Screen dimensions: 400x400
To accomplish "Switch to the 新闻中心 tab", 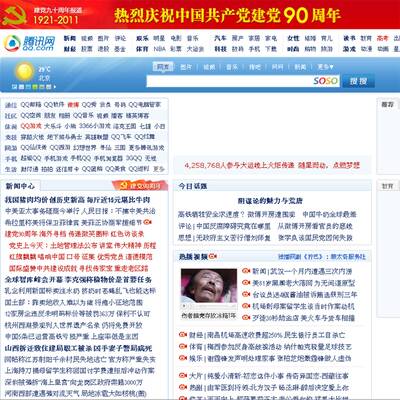I will click(x=20, y=186).
